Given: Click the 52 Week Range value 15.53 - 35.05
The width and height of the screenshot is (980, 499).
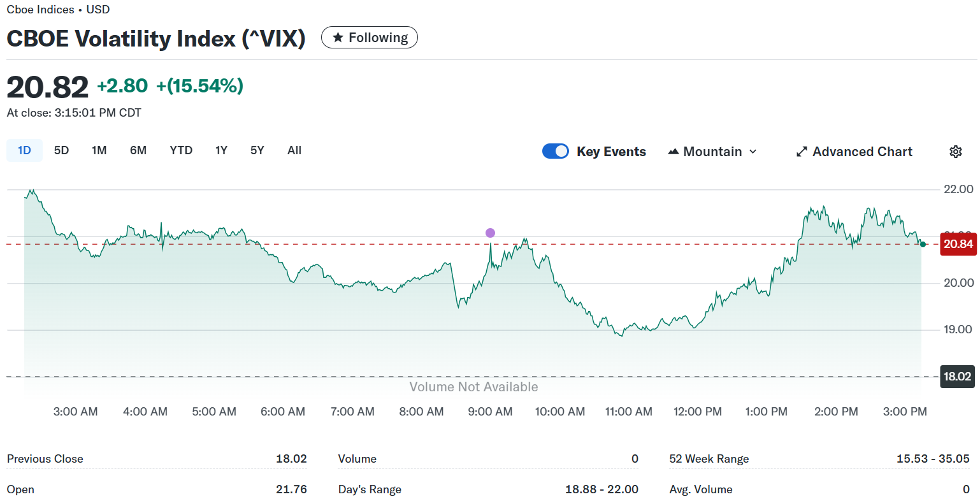Looking at the screenshot, I should coord(933,459).
